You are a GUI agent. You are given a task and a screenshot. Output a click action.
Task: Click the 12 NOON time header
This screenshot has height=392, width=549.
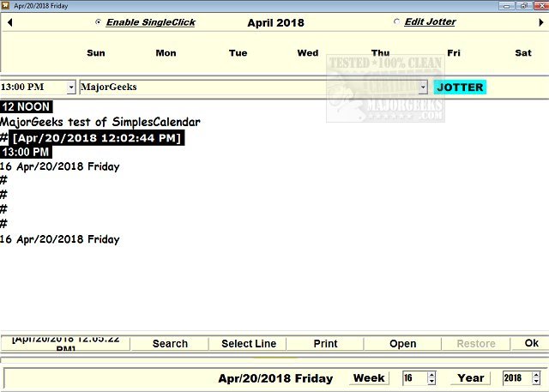pyautogui.click(x=27, y=106)
